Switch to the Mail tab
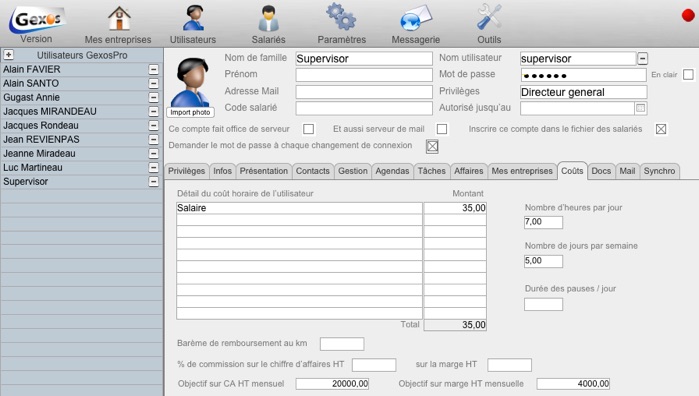699x396 pixels. click(x=627, y=171)
